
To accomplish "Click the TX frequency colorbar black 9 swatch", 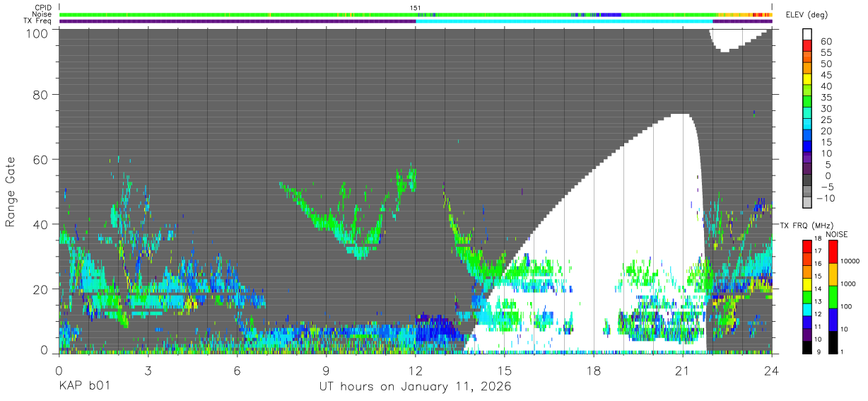I will (x=808, y=346).
